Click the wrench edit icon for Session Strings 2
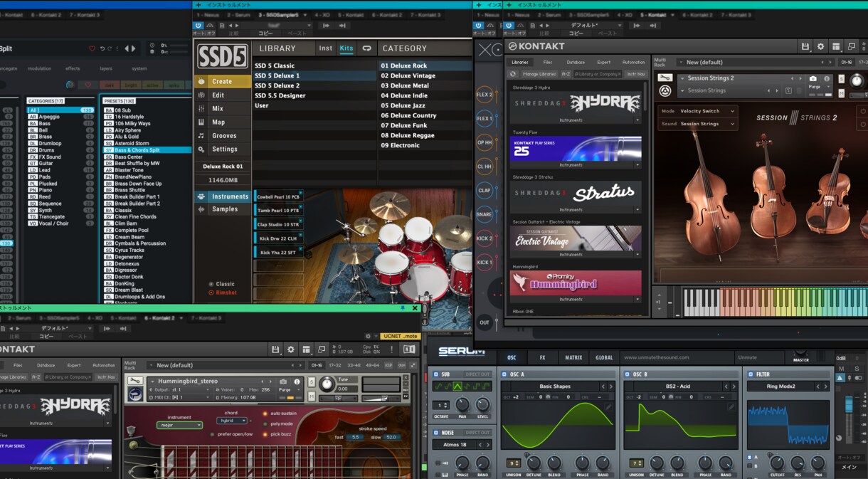This screenshot has height=479, width=868. click(x=665, y=78)
